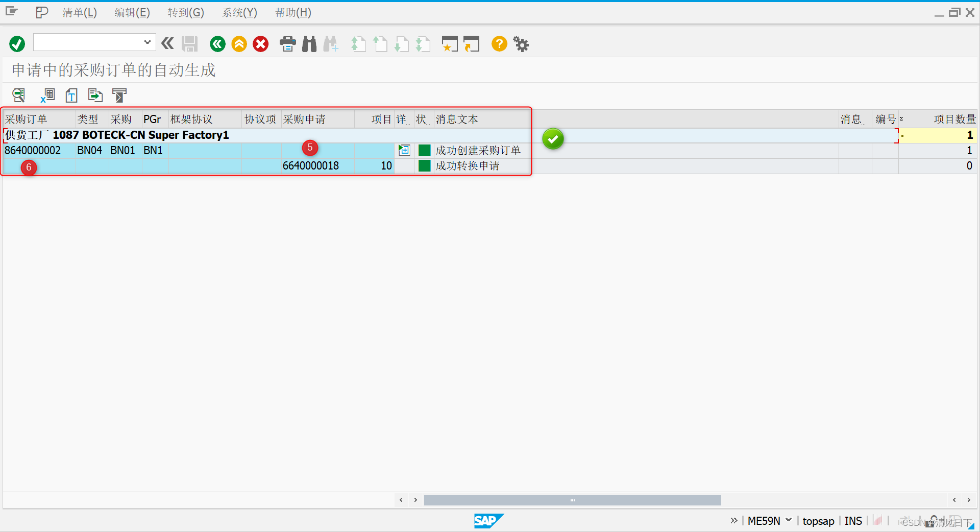The image size is (980, 532).
Task: Select requisition number 6640000018
Action: point(311,166)
